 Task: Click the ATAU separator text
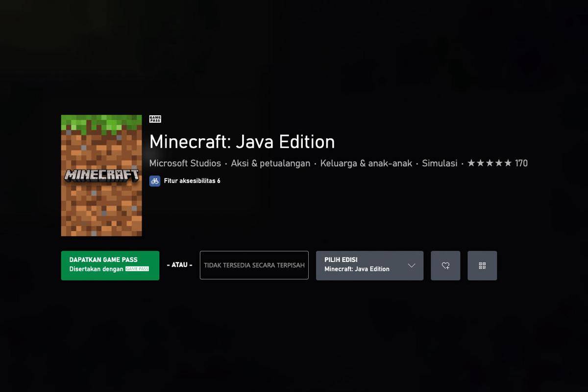pyautogui.click(x=179, y=265)
